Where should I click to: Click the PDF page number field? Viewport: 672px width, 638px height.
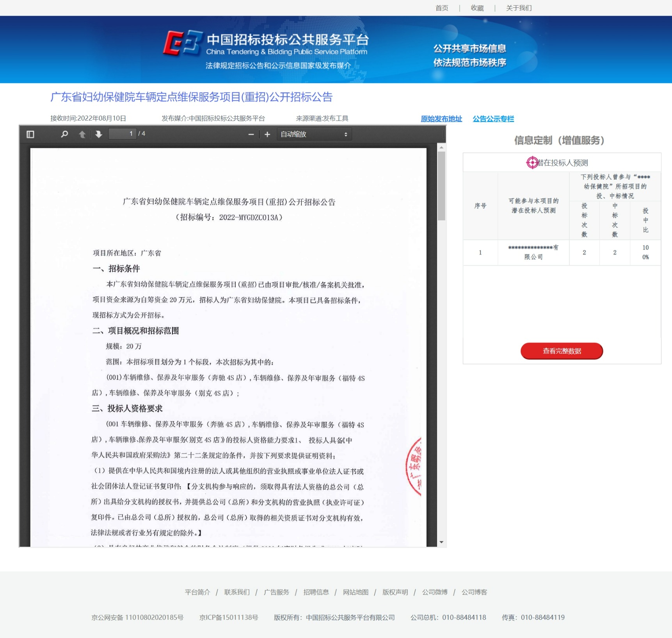click(x=123, y=134)
